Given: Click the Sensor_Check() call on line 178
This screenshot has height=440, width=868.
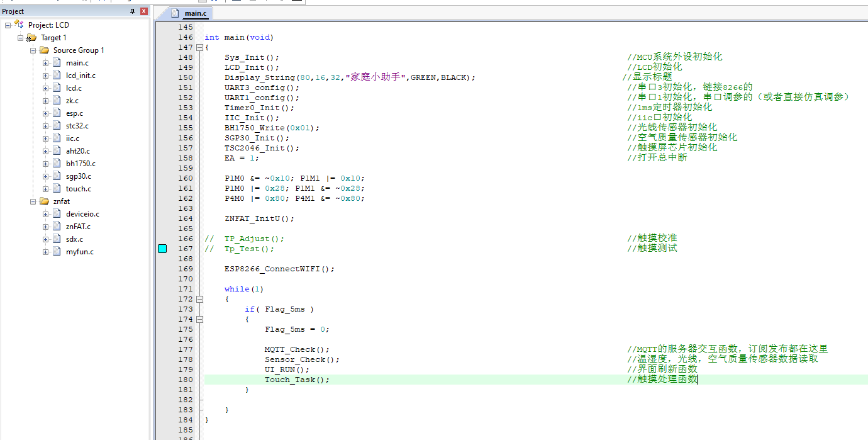Looking at the screenshot, I should pos(302,359).
